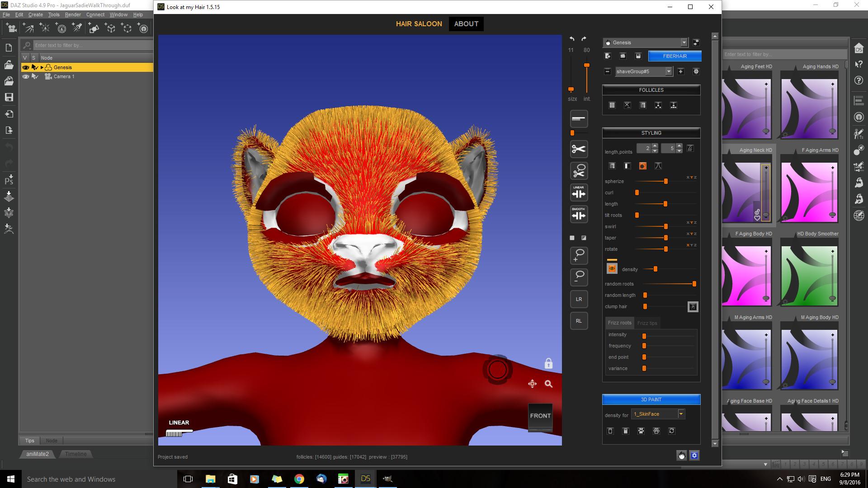Open the density for 1_SkinFace dropdown
The width and height of the screenshot is (868, 488).
click(681, 414)
